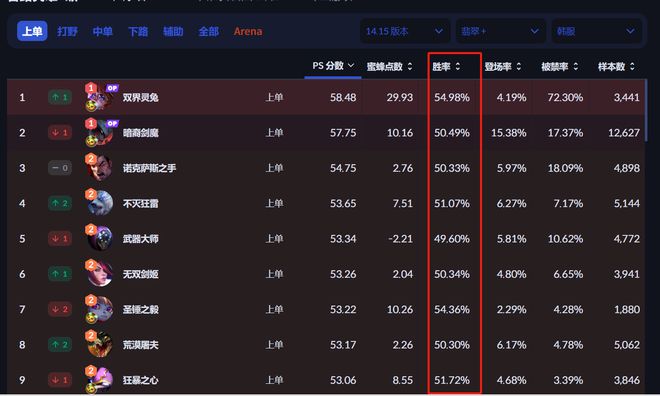Screen dimensions: 660x396
Task: Click the 不灭狂雷 champion portrait
Action: [100, 203]
